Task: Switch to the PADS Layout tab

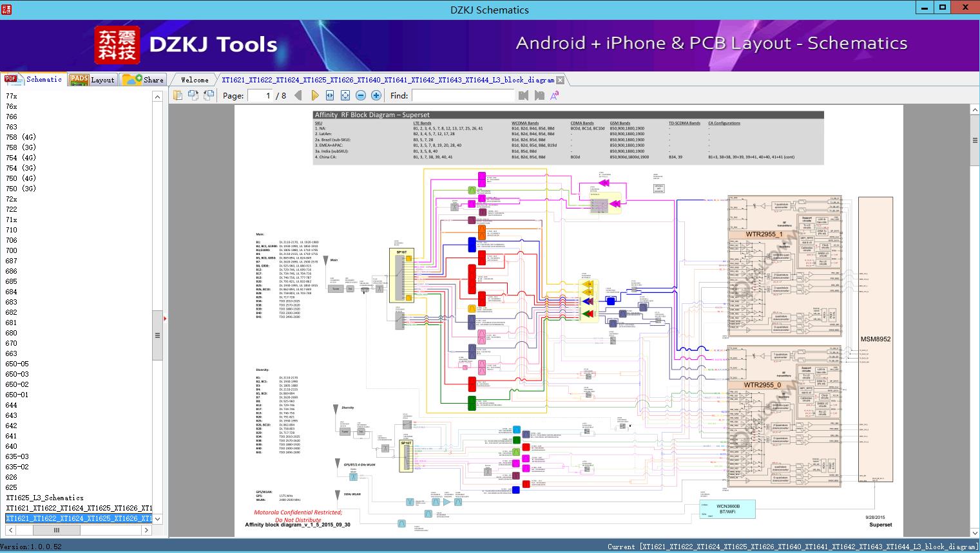Action: point(92,79)
